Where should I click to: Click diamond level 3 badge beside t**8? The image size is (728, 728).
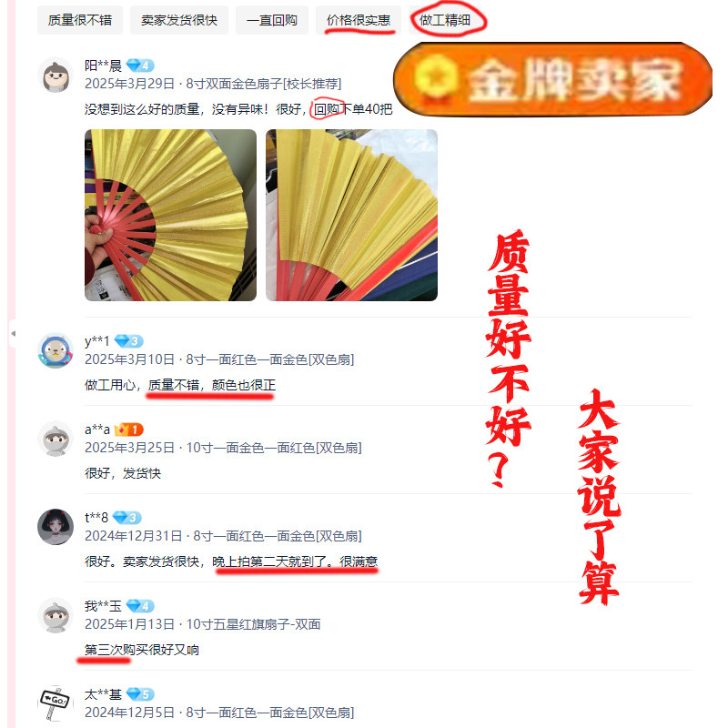coord(127,518)
